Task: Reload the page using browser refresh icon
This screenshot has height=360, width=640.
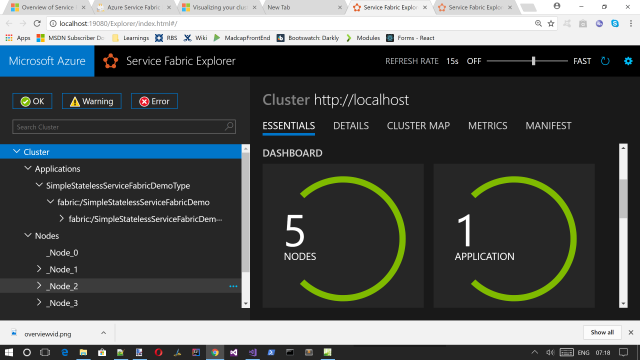Action: point(37,24)
